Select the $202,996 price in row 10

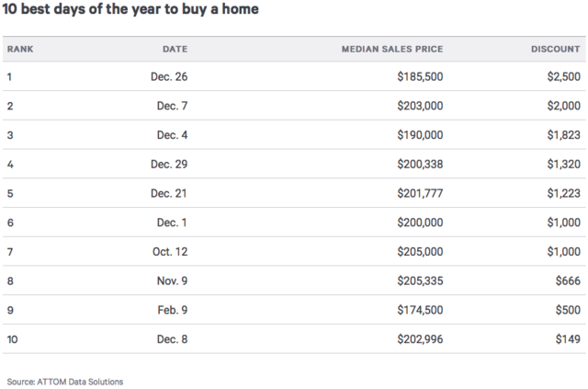[420, 340]
